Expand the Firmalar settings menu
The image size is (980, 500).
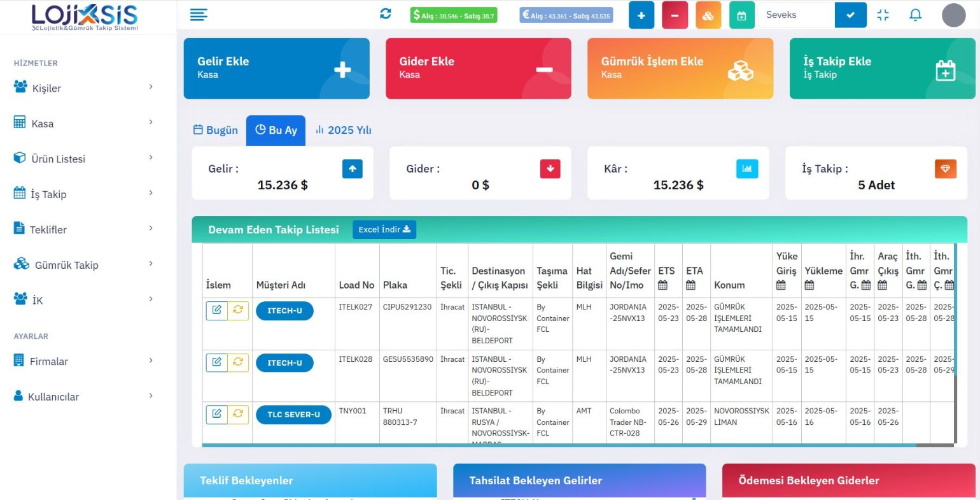click(83, 361)
